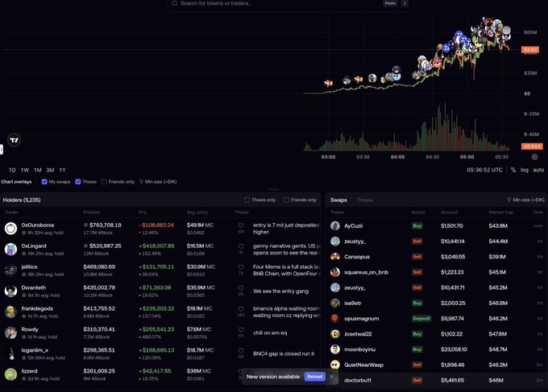The width and height of the screenshot is (548, 392).
Task: Toggle percent scale on chart
Action: coord(513,170)
